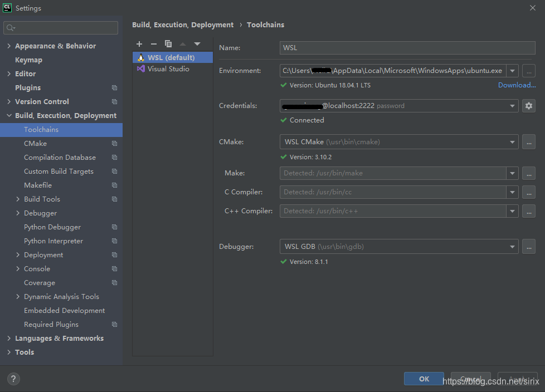Viewport: 545px width, 392px height.
Task: Click project-level icon next to Python Interpreter
Action: (114, 241)
